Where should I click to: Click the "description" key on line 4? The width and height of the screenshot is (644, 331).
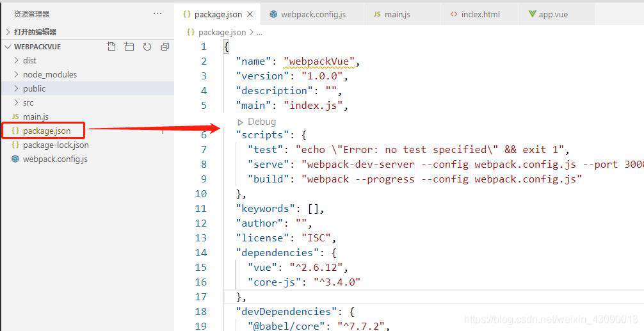(x=275, y=91)
